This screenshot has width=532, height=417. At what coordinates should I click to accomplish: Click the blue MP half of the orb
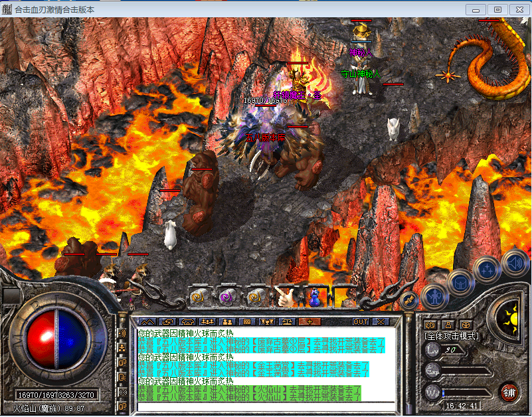[x=72, y=339]
